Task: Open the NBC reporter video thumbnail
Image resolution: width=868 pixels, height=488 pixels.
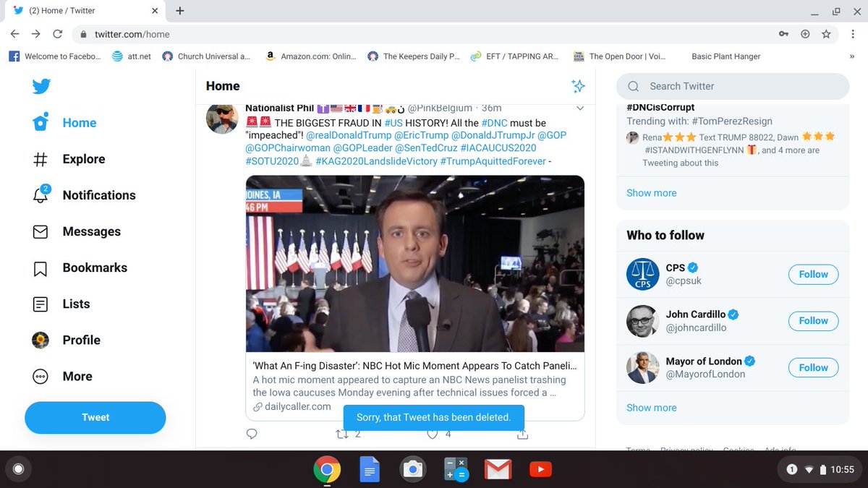Action: [x=414, y=264]
